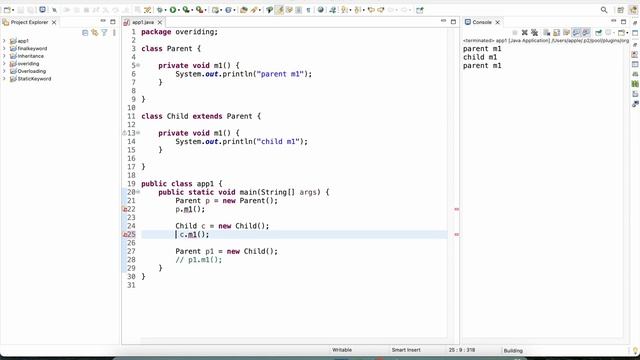Screen dimensions: 640x360
Task: Minimize the editor area
Action: (443, 21)
